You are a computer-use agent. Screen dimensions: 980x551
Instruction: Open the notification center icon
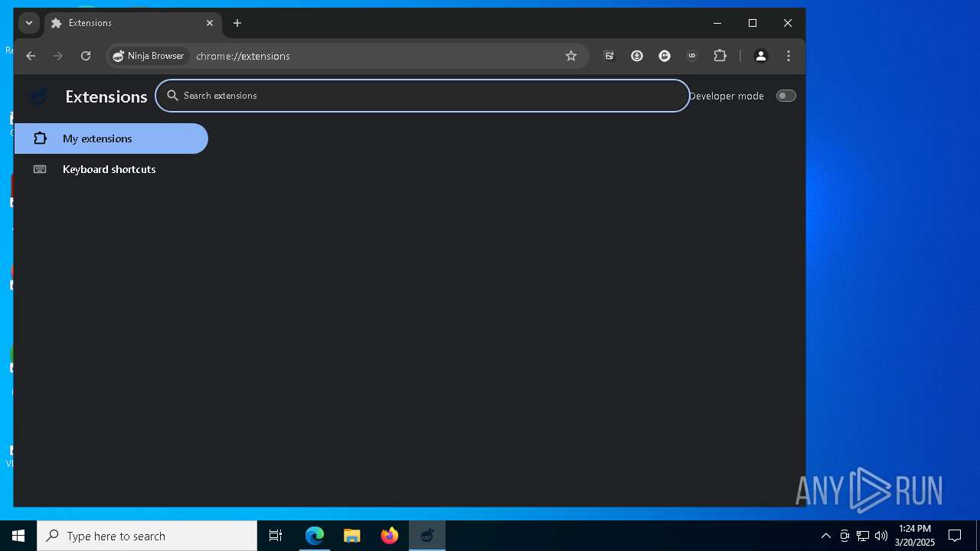[955, 536]
